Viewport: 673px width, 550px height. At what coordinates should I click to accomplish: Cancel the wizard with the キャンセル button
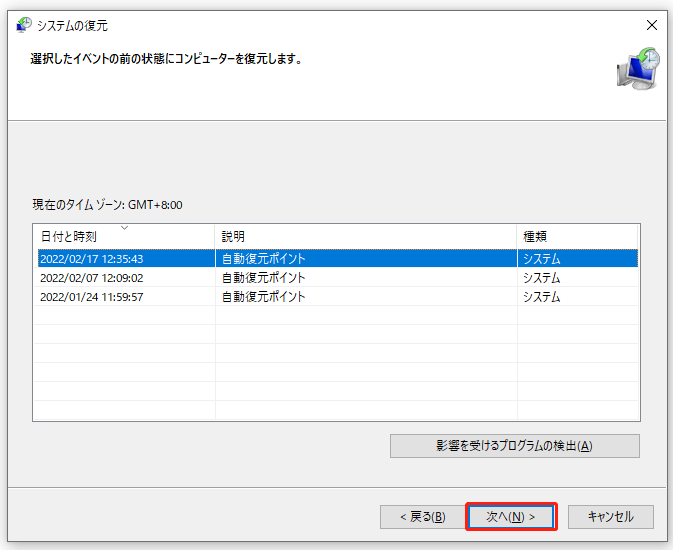[611, 517]
